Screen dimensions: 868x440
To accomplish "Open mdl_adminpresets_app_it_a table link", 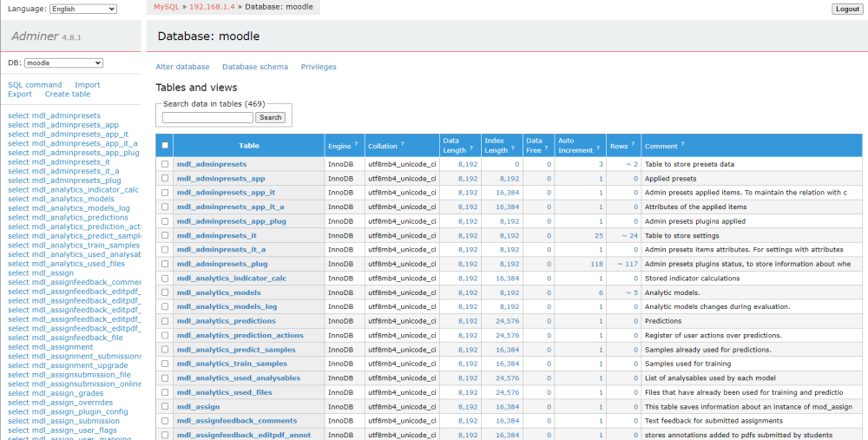I will tap(231, 207).
